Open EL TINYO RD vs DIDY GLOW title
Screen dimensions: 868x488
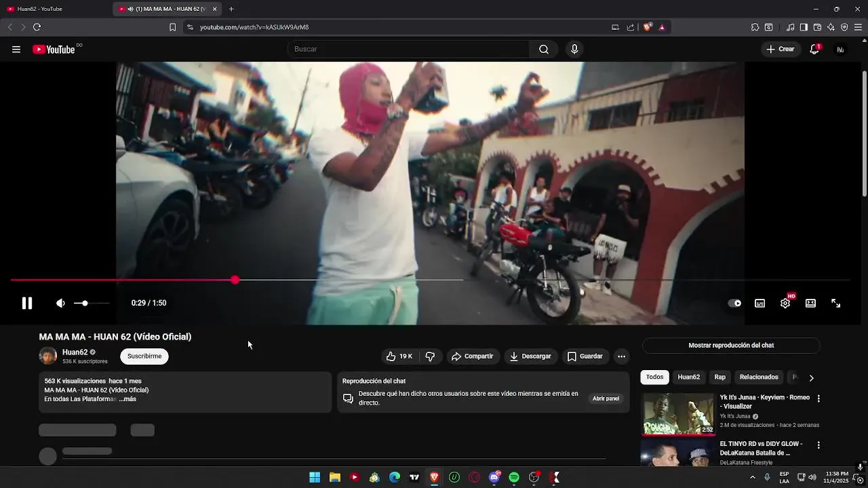click(761, 448)
